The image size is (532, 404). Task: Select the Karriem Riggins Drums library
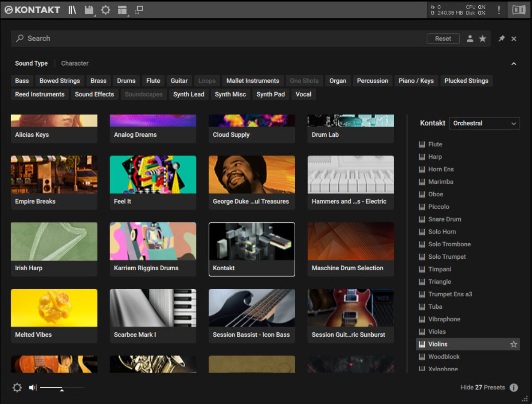click(153, 249)
